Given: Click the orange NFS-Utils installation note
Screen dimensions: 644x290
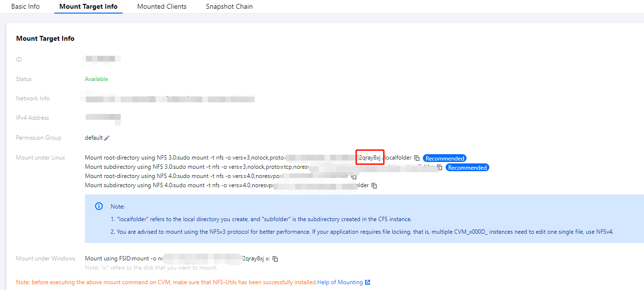Looking at the screenshot, I should (x=166, y=282).
